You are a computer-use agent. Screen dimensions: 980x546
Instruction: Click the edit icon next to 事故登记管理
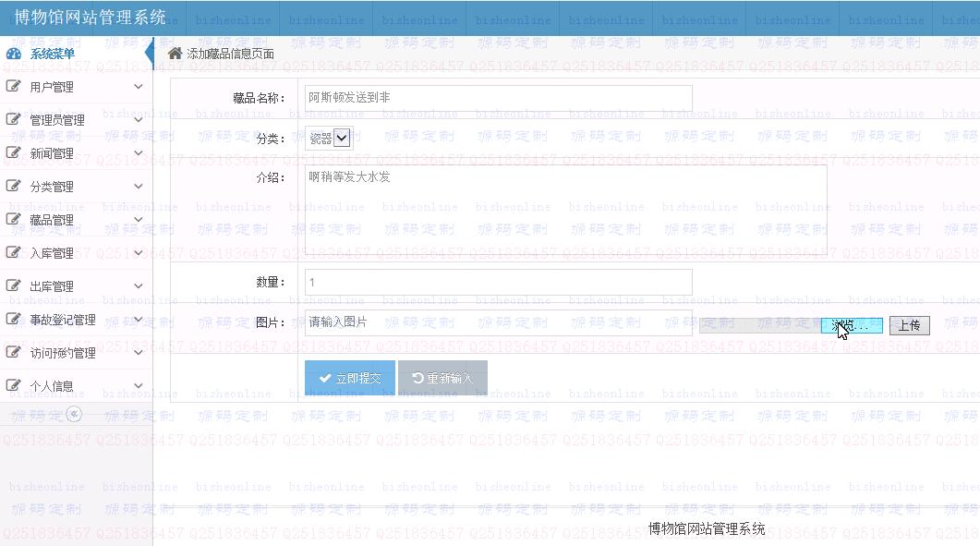(13, 319)
